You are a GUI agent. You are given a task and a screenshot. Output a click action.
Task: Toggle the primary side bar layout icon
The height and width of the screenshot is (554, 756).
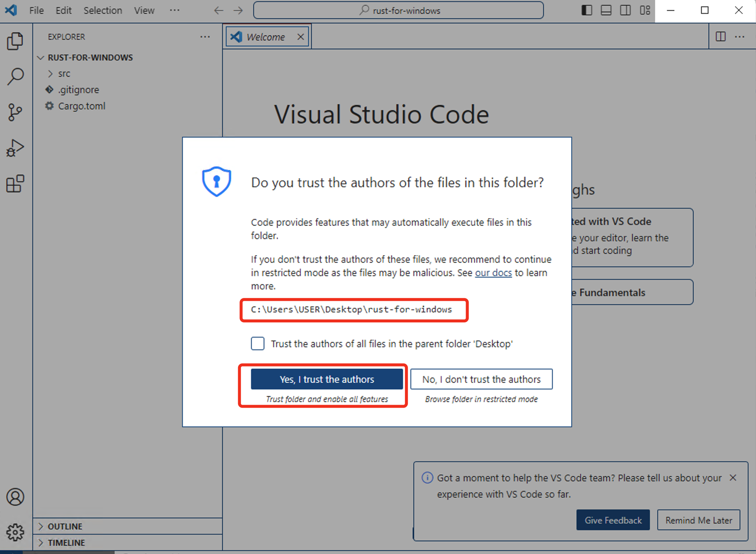coord(587,10)
